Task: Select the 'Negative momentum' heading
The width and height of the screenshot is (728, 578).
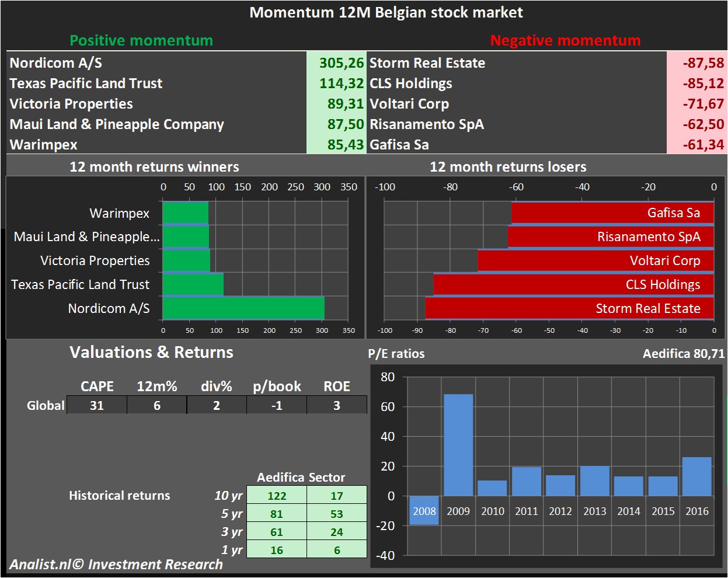Action: pyautogui.click(x=565, y=40)
